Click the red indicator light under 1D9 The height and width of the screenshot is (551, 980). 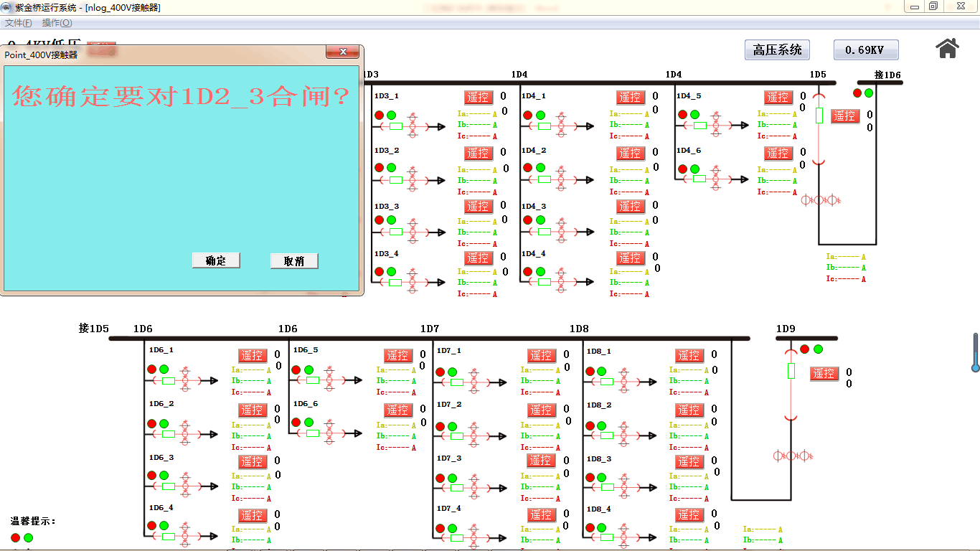pos(805,349)
